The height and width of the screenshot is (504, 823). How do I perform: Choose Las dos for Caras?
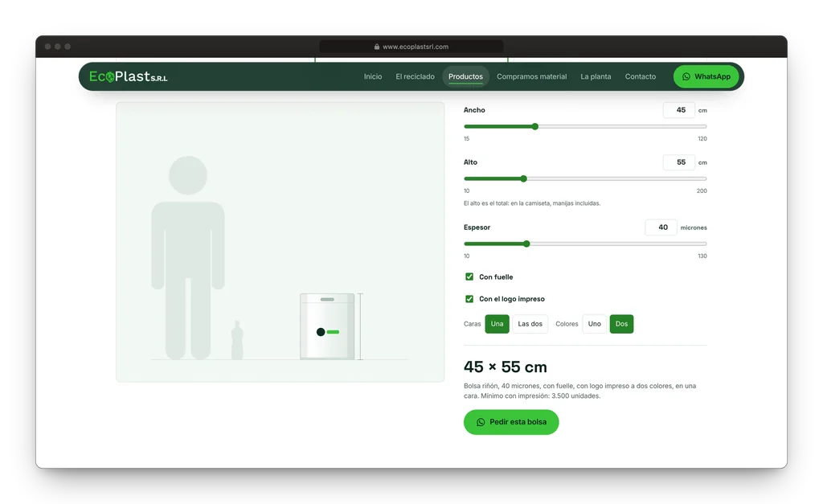click(530, 324)
